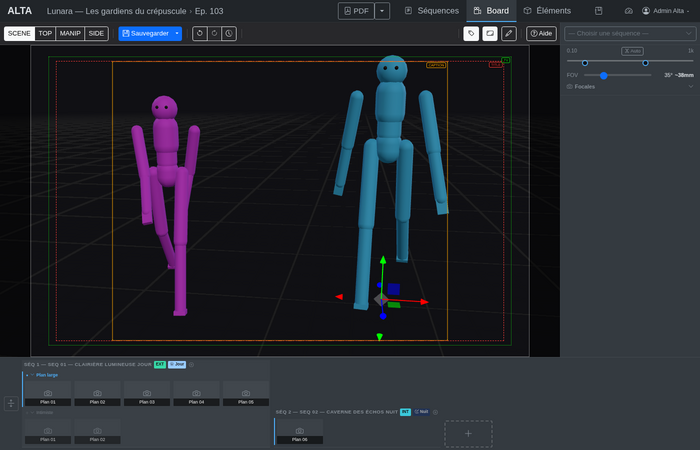Add a new plan with plus box
This screenshot has width=700, height=450.
pos(468,433)
